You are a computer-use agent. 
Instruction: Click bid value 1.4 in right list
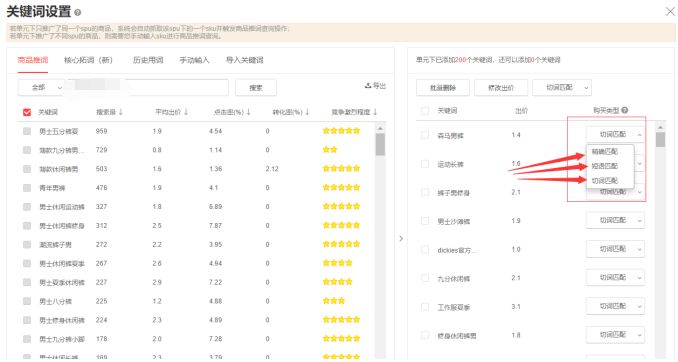(x=516, y=135)
